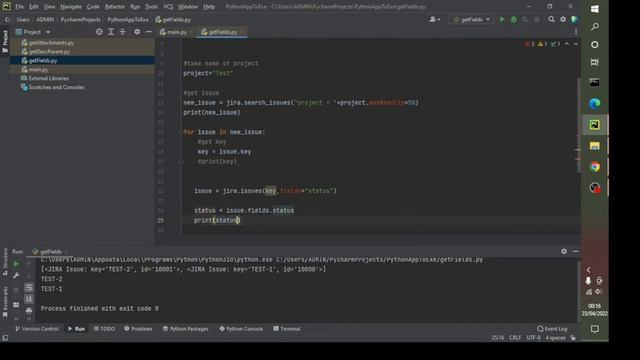Open Google Chrome from the taskbar

pyautogui.click(x=595, y=167)
